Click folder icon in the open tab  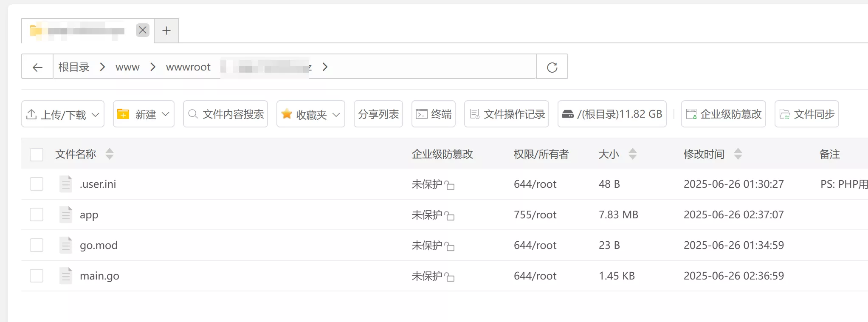[x=36, y=30]
